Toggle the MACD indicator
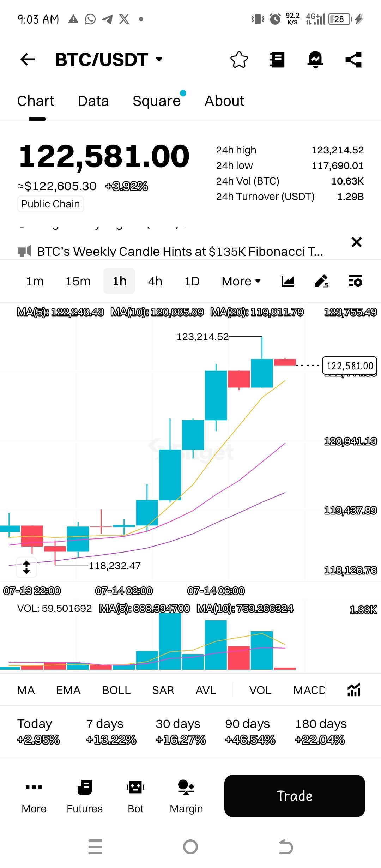The width and height of the screenshot is (381, 868). pyautogui.click(x=309, y=690)
